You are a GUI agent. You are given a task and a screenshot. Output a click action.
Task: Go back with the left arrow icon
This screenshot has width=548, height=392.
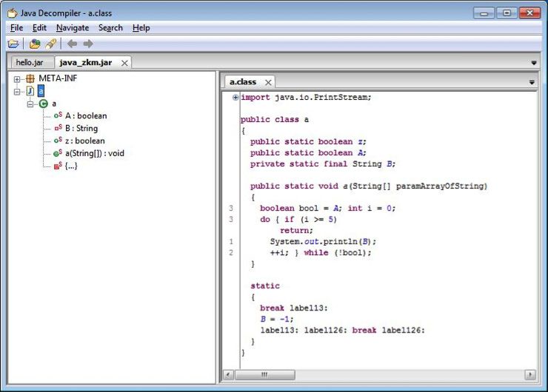[x=72, y=44]
